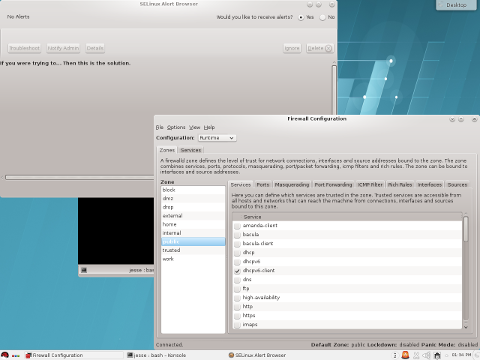
Task: Switch to the top-level Zones tab
Action: 167,150
